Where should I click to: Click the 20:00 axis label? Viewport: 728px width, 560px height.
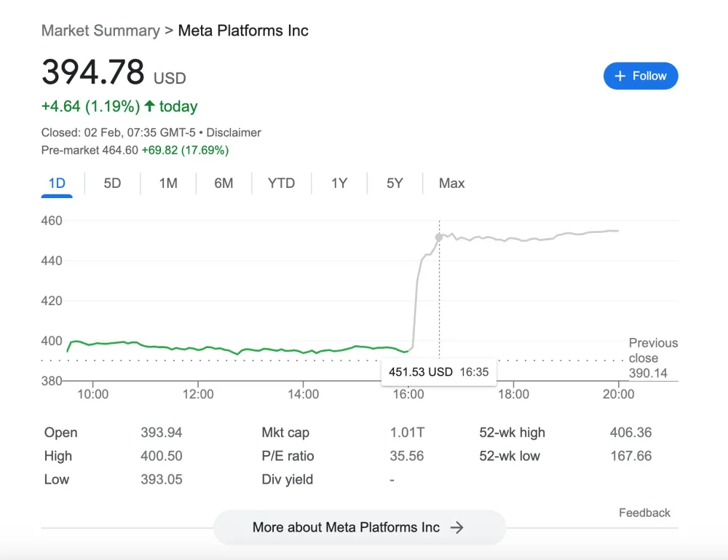click(618, 394)
